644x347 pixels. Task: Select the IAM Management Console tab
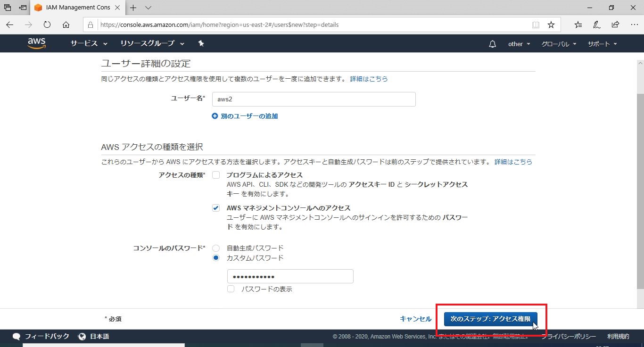78,8
